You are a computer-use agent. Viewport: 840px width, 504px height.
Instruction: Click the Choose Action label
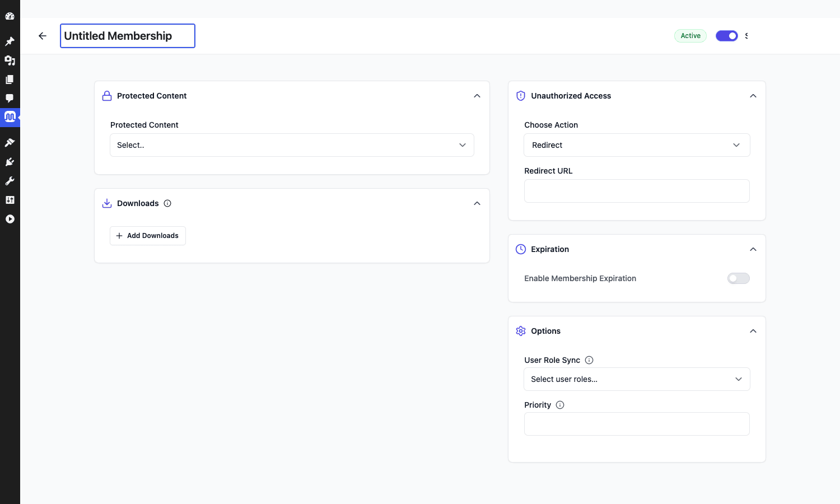pos(551,125)
